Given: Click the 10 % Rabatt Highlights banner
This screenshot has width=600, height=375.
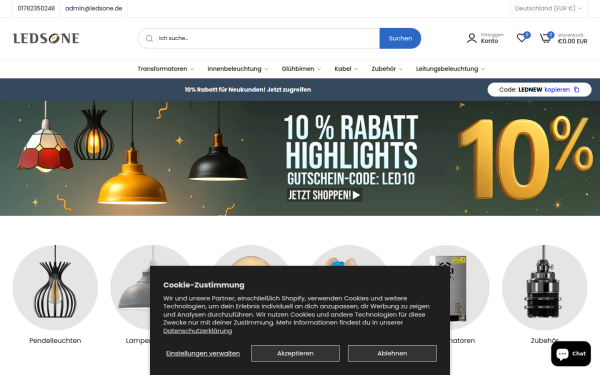Looking at the screenshot, I should 300,158.
